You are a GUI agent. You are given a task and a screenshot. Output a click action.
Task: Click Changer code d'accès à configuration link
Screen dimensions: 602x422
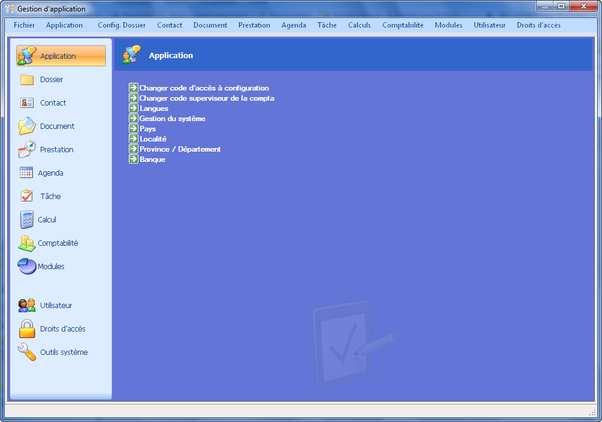click(x=204, y=88)
